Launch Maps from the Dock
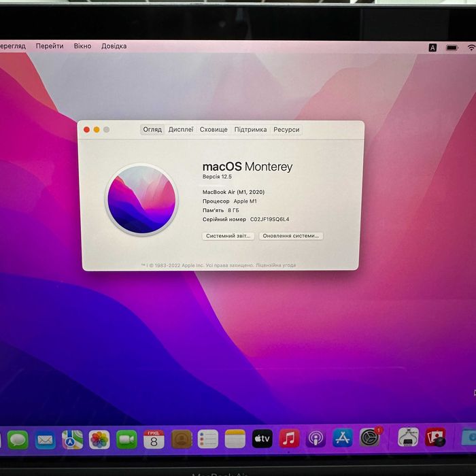This screenshot has height=476, width=476. pyautogui.click(x=72, y=439)
